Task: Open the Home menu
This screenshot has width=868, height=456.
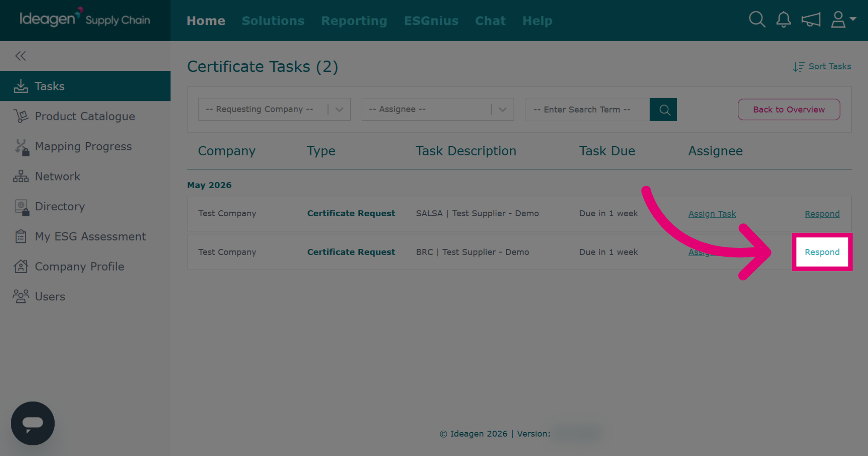Action: coord(206,21)
